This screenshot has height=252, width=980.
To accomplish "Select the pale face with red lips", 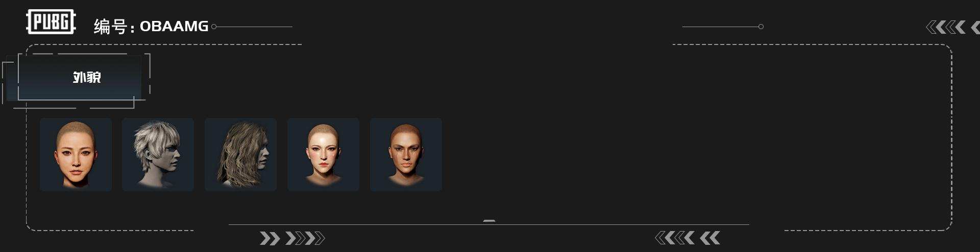I will [324, 154].
